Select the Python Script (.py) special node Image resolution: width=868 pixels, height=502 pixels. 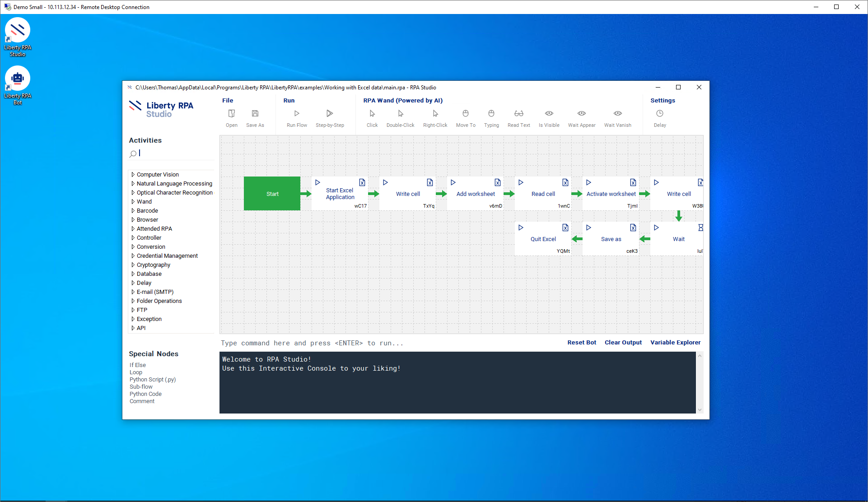[153, 379]
